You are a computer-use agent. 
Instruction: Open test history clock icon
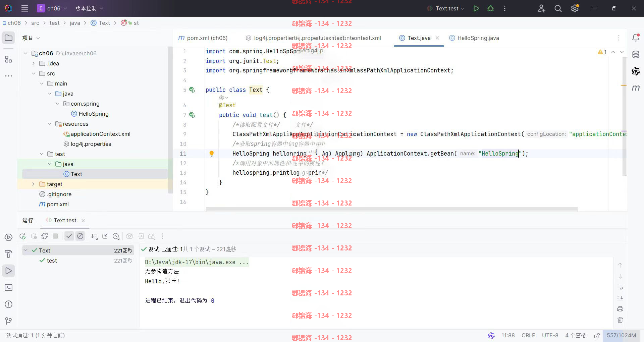point(116,236)
